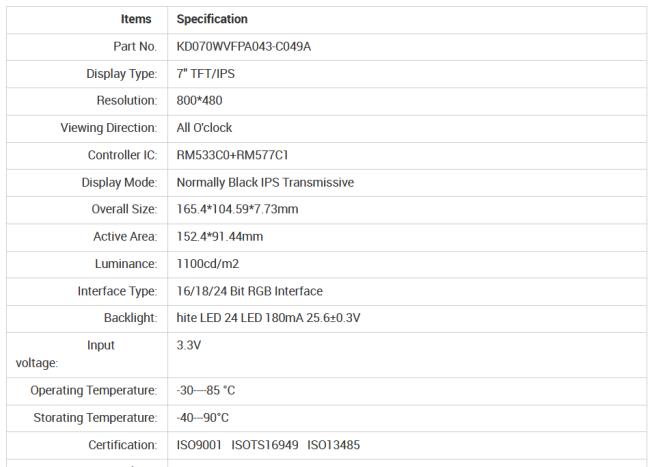Click the 3.3V input voltage value
650x467 pixels.
189,345
